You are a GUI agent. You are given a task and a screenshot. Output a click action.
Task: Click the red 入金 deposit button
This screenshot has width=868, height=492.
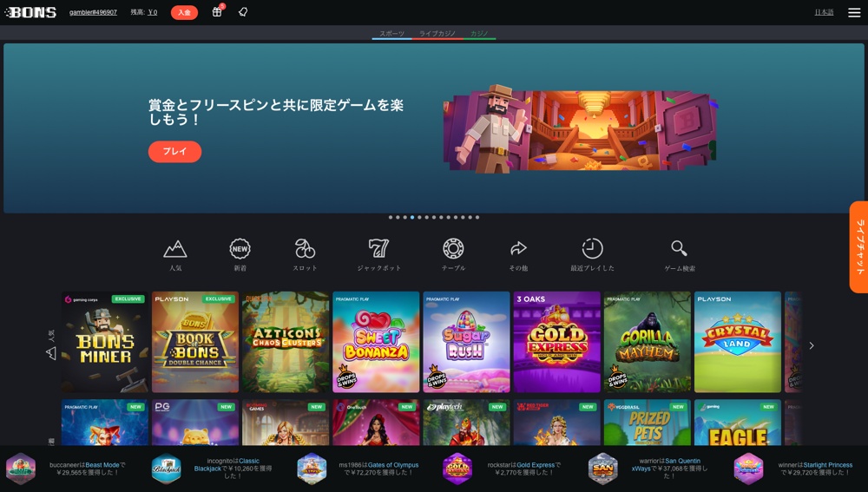pyautogui.click(x=184, y=12)
